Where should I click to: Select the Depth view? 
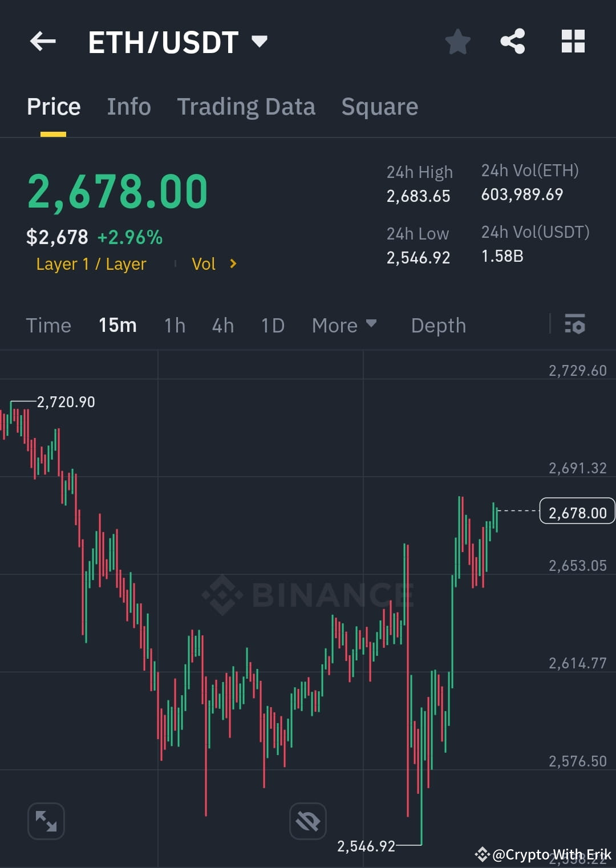438,325
